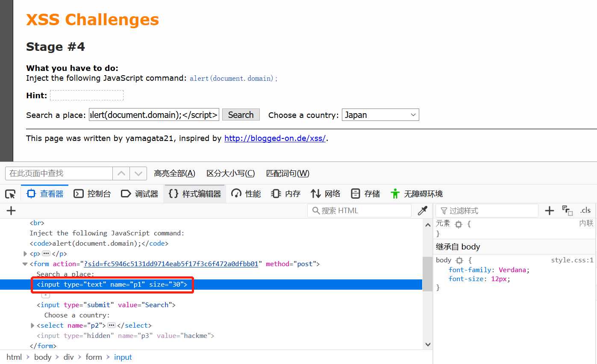597x364 pixels.
Task: Click the element (元素) rule highlighter icon
Action: [x=459, y=224]
